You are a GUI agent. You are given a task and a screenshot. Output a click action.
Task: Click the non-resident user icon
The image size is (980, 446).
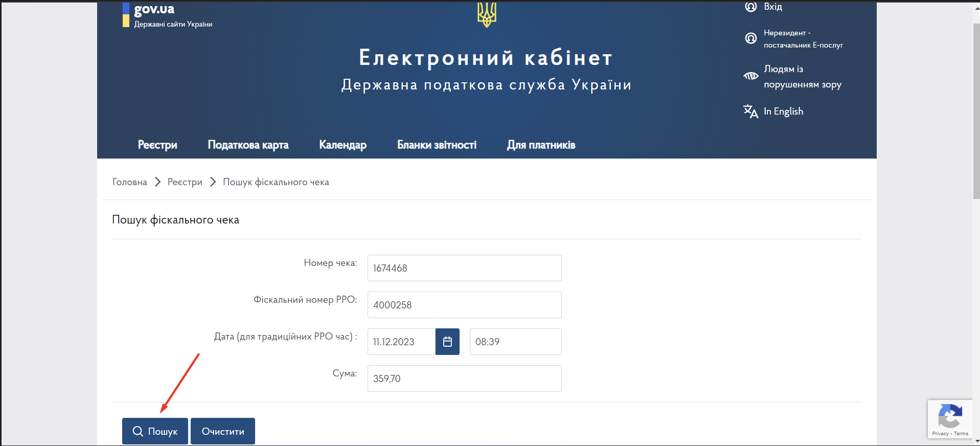pyautogui.click(x=750, y=38)
